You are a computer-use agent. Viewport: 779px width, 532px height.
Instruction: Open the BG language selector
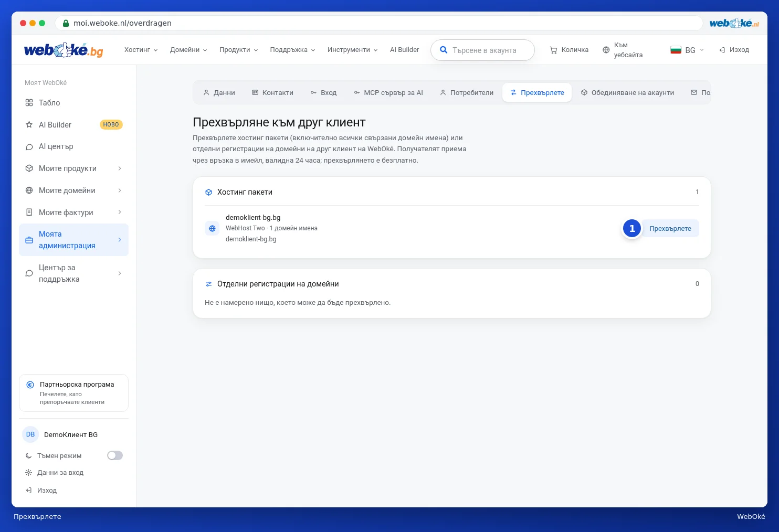coord(687,50)
